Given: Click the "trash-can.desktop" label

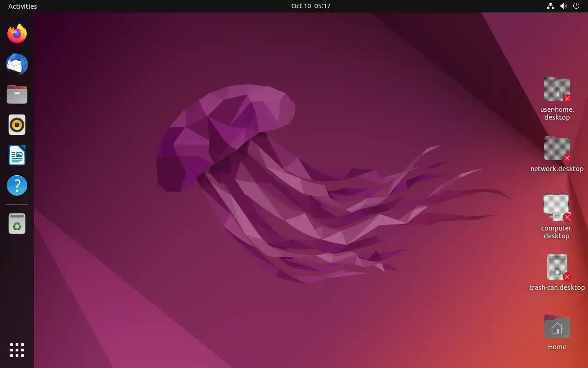Looking at the screenshot, I should (557, 287).
